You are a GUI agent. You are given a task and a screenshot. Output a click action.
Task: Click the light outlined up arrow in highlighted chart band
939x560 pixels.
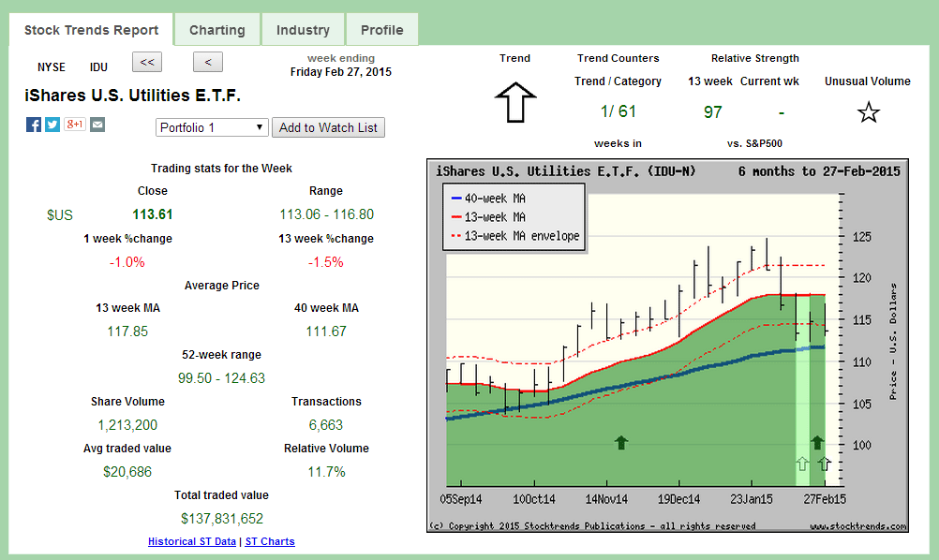802,464
